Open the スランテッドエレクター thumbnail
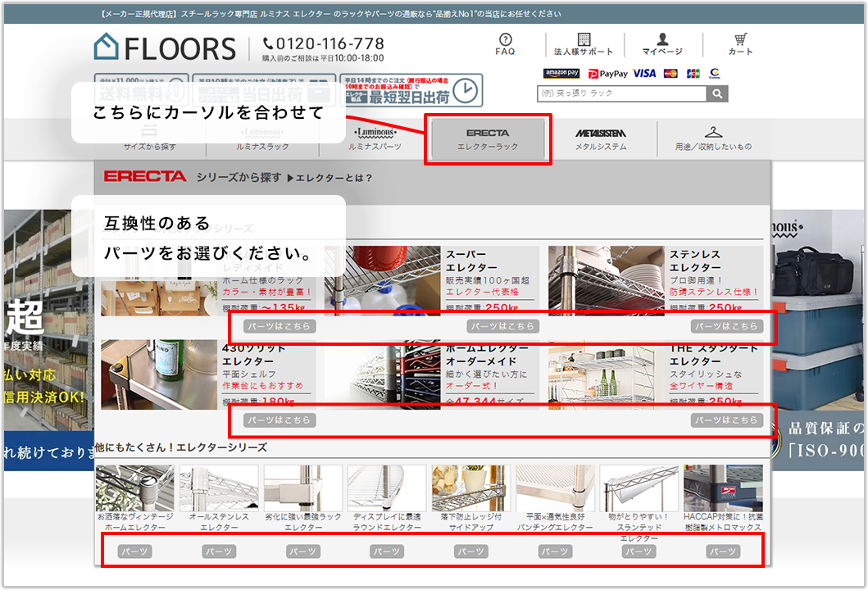 (639, 488)
